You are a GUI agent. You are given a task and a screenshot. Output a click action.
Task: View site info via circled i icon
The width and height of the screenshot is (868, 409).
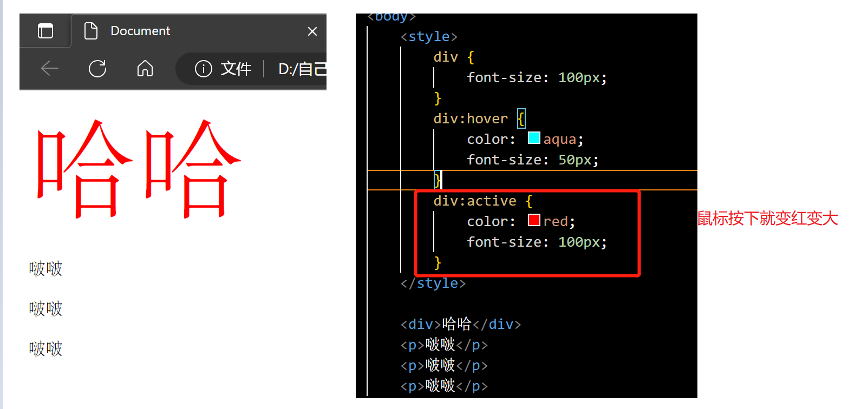[203, 69]
